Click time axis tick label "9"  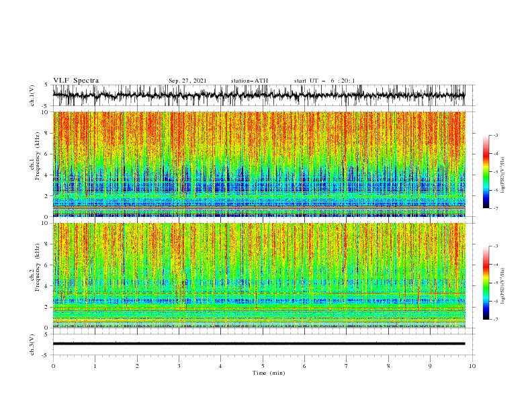coord(430,366)
